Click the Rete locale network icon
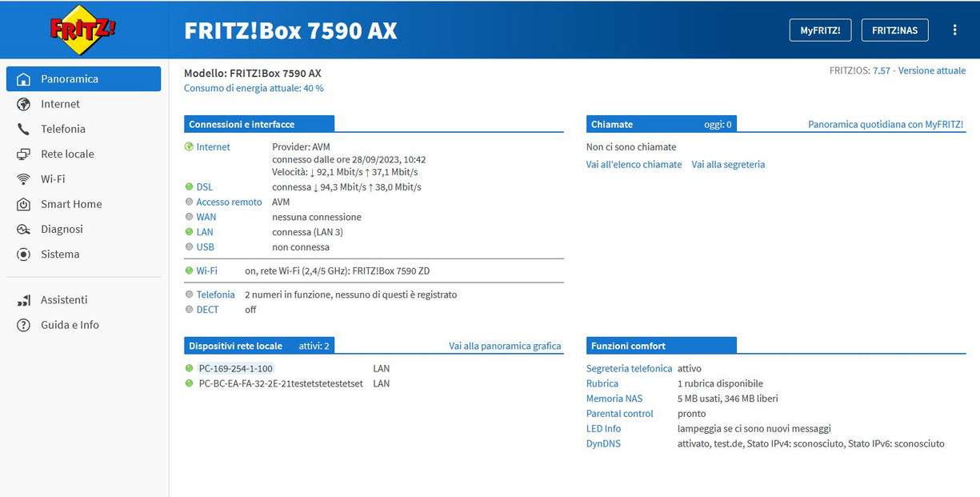The height and width of the screenshot is (497, 980). pyautogui.click(x=24, y=154)
